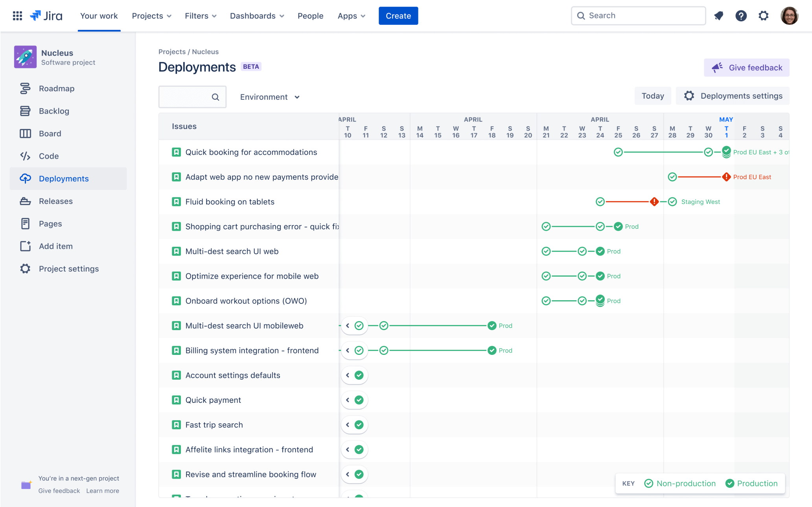Select Deployments menu item in sidebar
Viewport: 812px width, 507px height.
click(x=64, y=178)
